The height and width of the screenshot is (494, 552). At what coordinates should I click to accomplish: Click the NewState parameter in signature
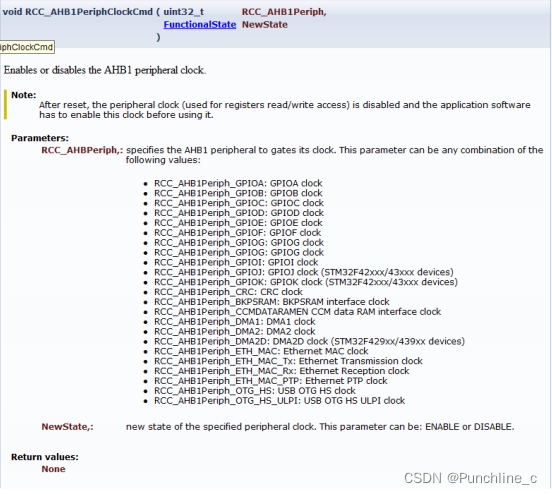coord(265,25)
